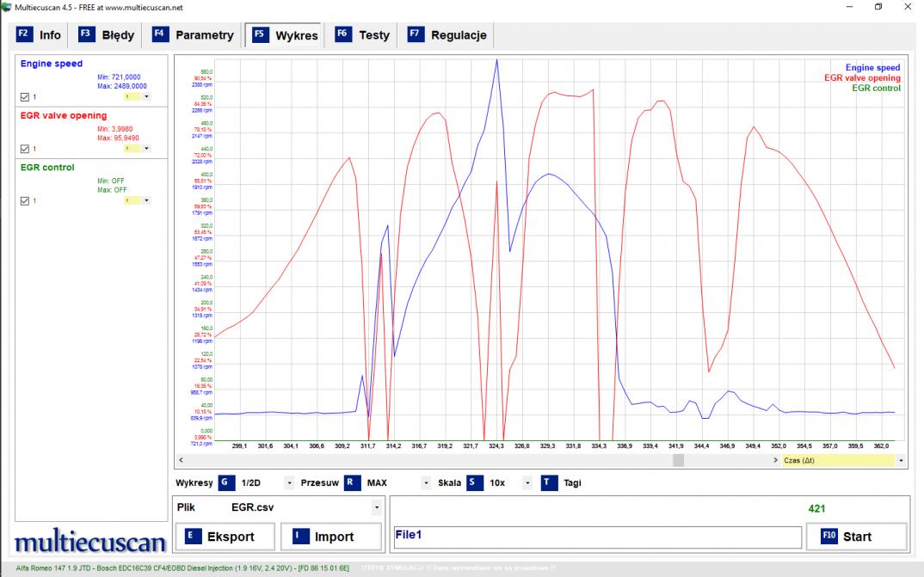The width and height of the screenshot is (924, 577).
Task: Disable the EGR control graph checkbox
Action: (x=25, y=200)
